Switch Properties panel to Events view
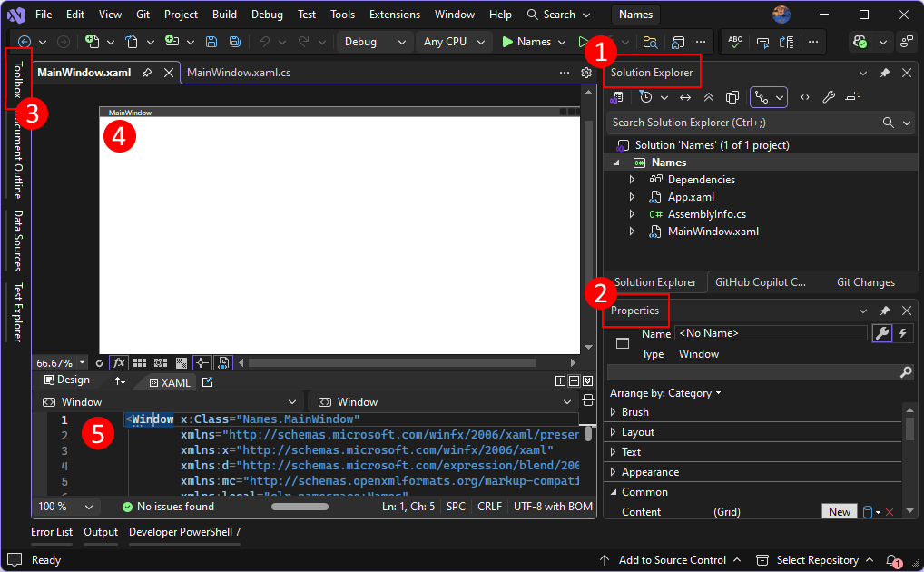 pyautogui.click(x=901, y=333)
